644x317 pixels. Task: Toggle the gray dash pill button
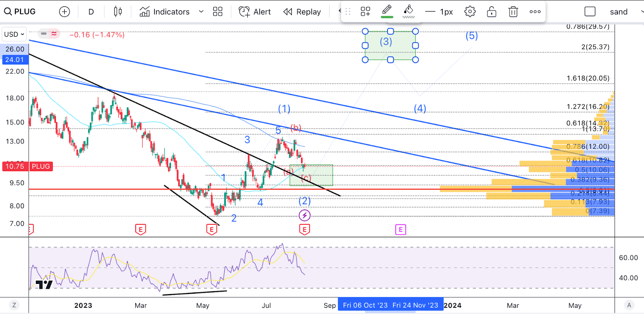click(44, 34)
